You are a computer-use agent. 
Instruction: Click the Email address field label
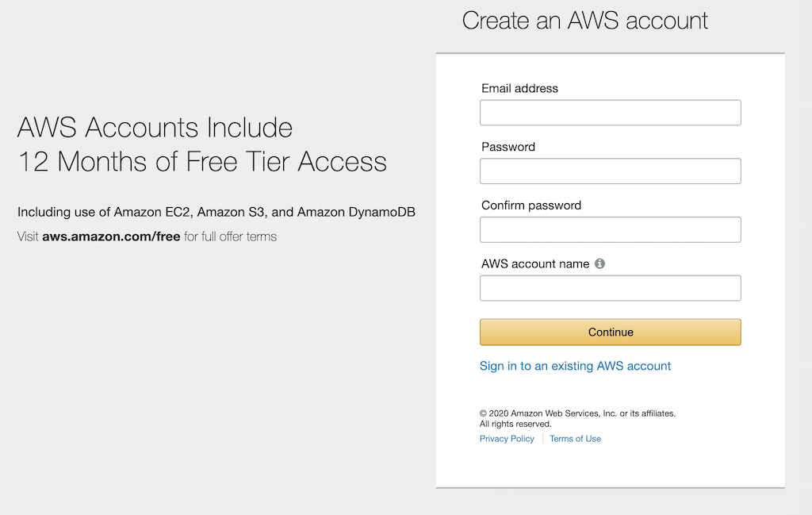pos(519,88)
